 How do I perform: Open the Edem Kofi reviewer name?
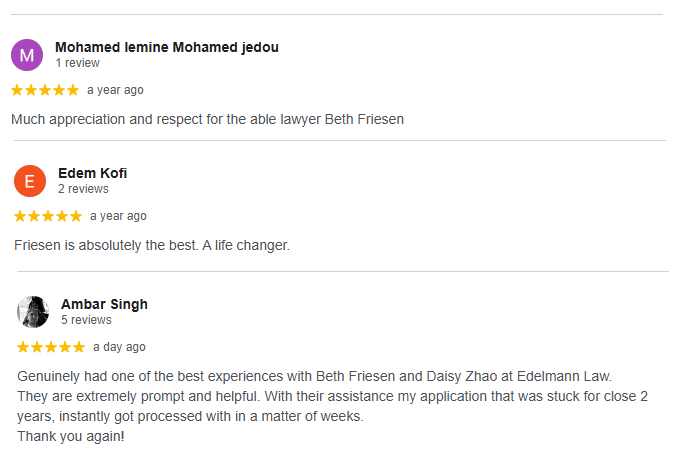(x=92, y=173)
